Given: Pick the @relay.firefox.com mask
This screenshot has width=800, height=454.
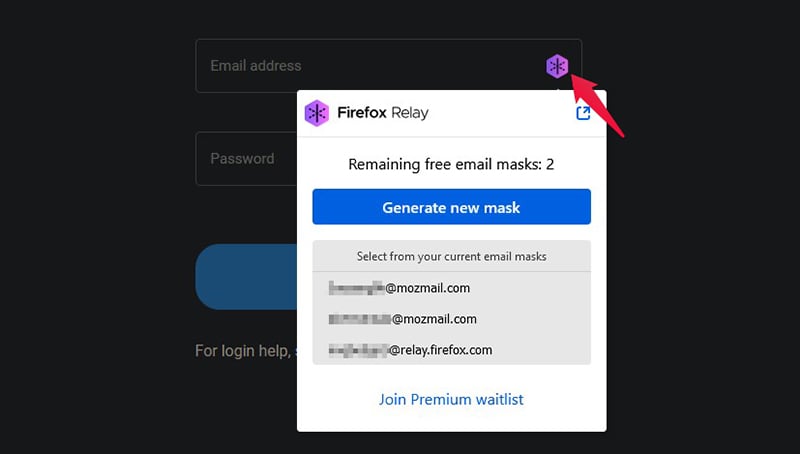Looking at the screenshot, I should 452,350.
